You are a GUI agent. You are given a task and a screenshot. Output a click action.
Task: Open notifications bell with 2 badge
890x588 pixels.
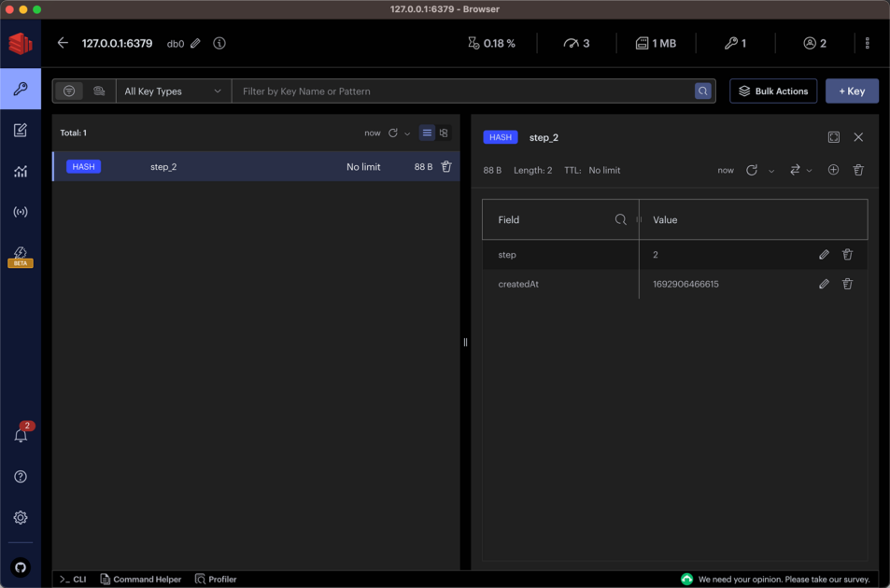[x=21, y=434]
